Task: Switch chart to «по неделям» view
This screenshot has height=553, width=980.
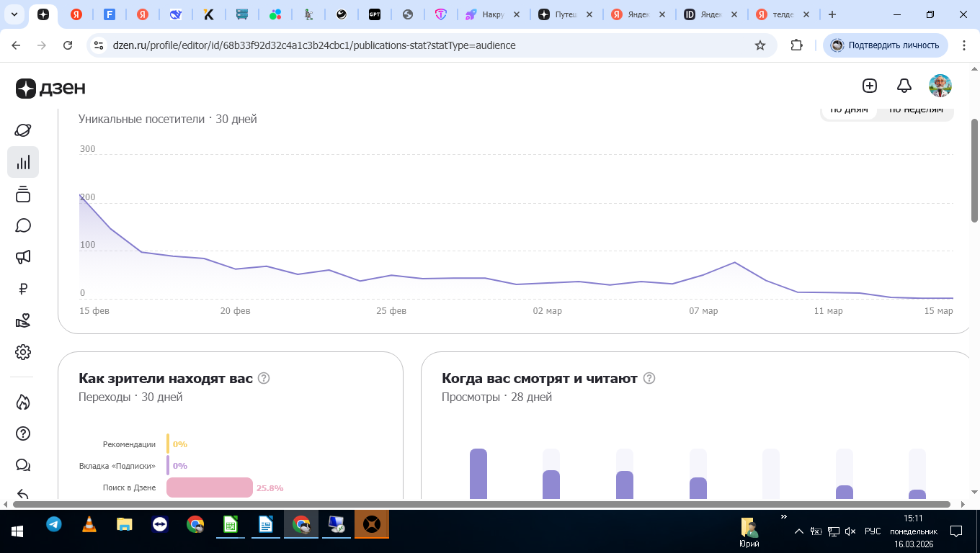Action: click(x=915, y=110)
